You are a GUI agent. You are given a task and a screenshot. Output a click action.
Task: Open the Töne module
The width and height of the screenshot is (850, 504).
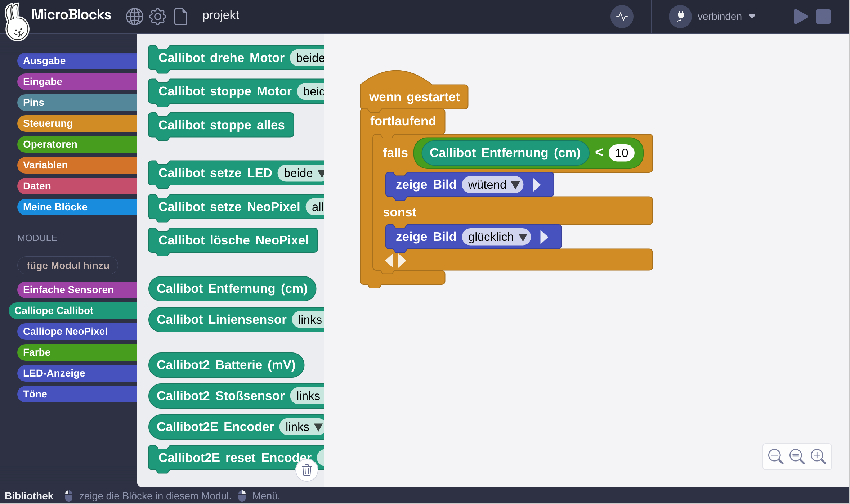77,394
